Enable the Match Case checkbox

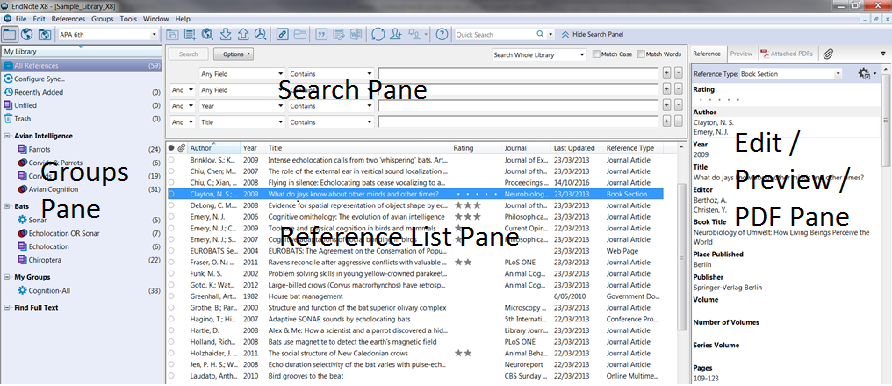(x=597, y=55)
